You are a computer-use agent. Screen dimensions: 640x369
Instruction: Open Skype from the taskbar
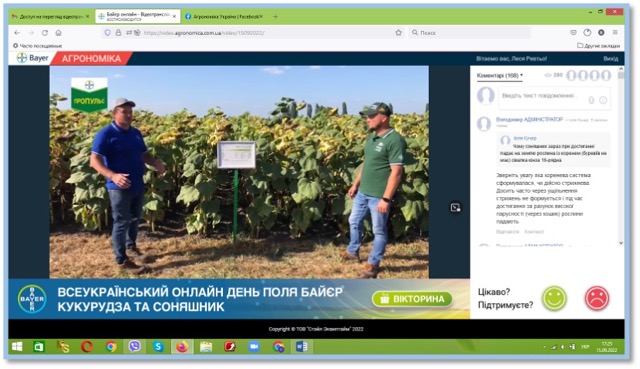[x=158, y=347]
